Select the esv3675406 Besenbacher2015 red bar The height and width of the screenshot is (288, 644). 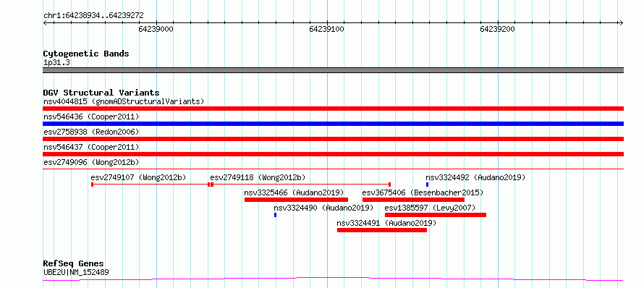[413, 200]
